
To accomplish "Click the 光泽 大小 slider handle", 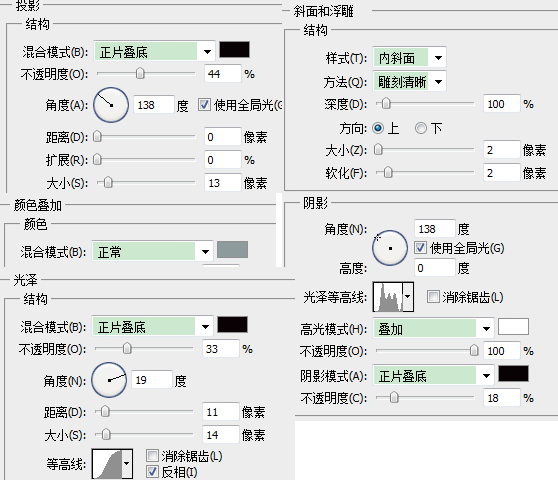I will (106, 434).
